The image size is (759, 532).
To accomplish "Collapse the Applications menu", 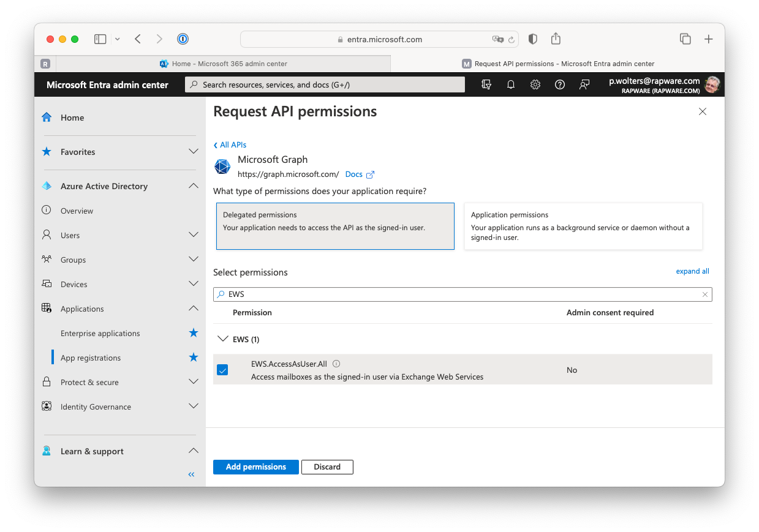I will point(194,309).
